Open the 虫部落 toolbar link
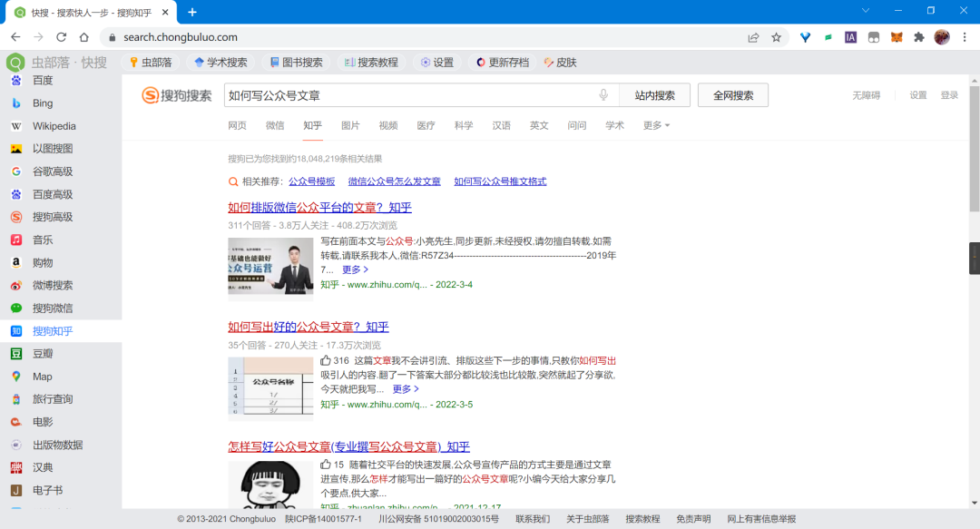The width and height of the screenshot is (980, 529). (x=151, y=63)
